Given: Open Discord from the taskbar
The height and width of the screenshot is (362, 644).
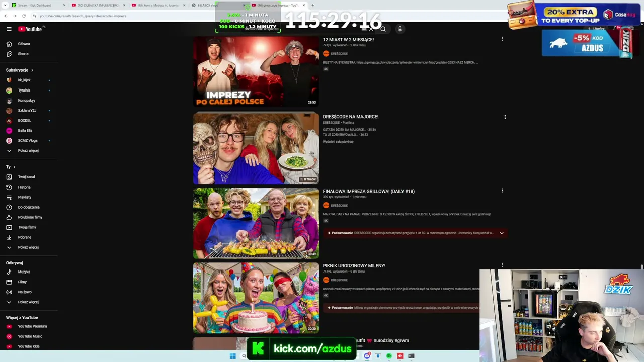Looking at the screenshot, I should (x=367, y=356).
